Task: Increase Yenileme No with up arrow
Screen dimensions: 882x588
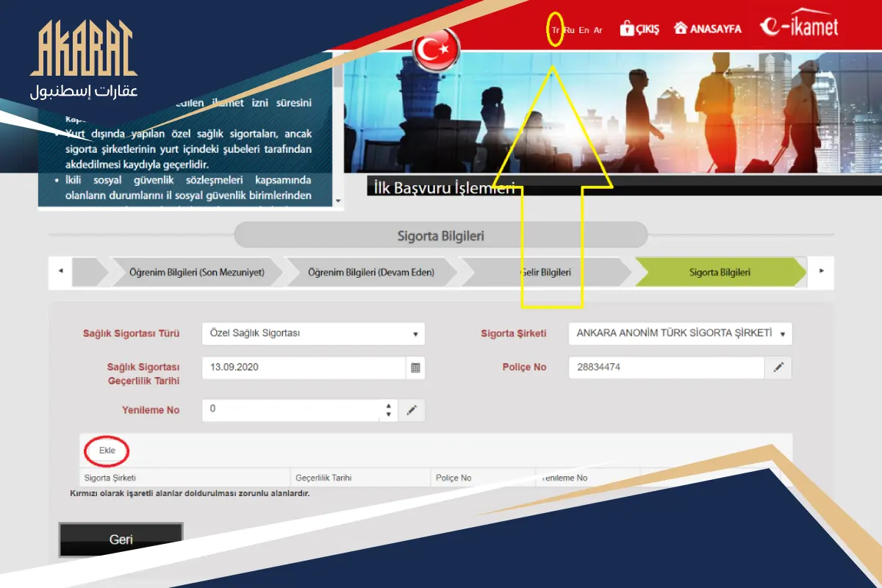Action: coord(389,405)
